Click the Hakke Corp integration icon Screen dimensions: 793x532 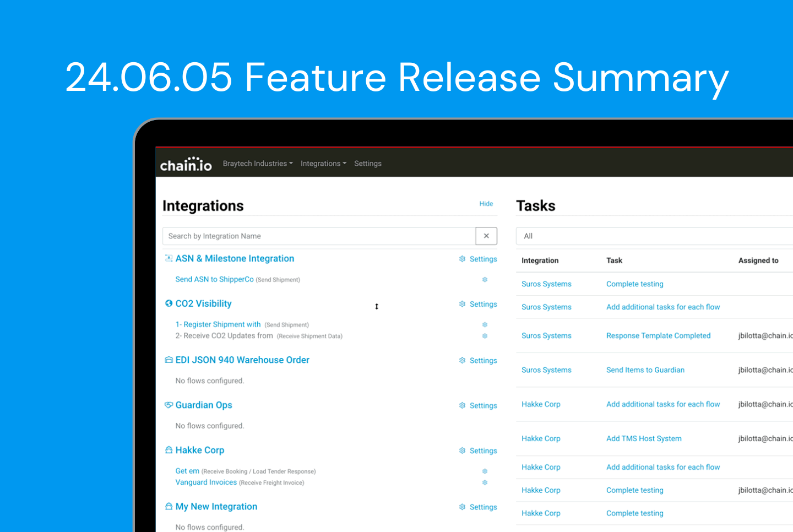point(169,450)
